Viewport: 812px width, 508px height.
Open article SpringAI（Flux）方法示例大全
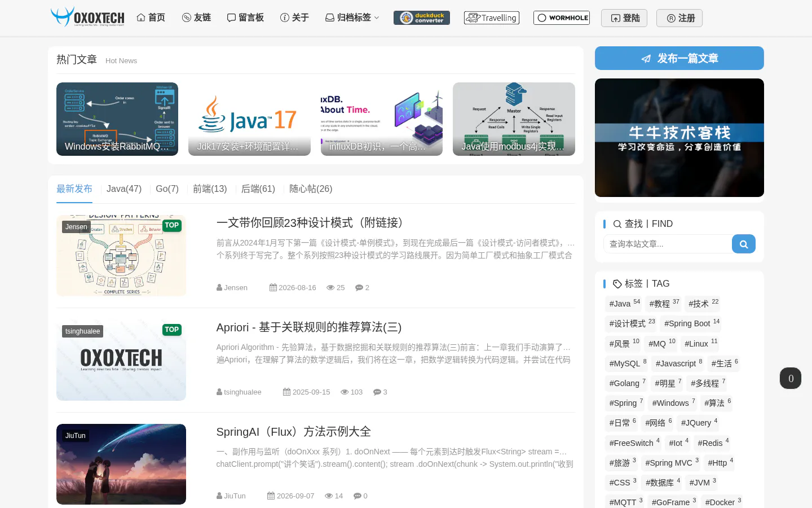click(x=294, y=432)
